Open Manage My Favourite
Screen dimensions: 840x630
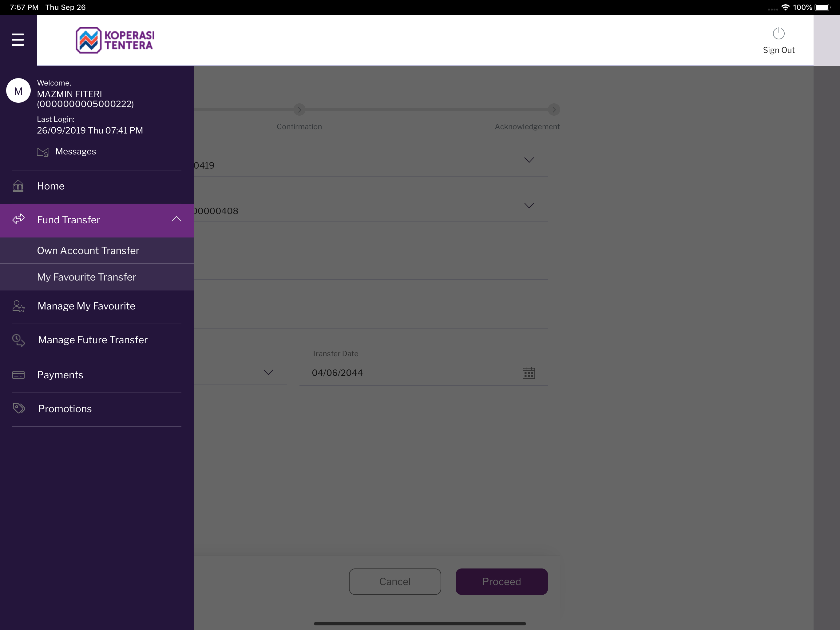tap(97, 306)
